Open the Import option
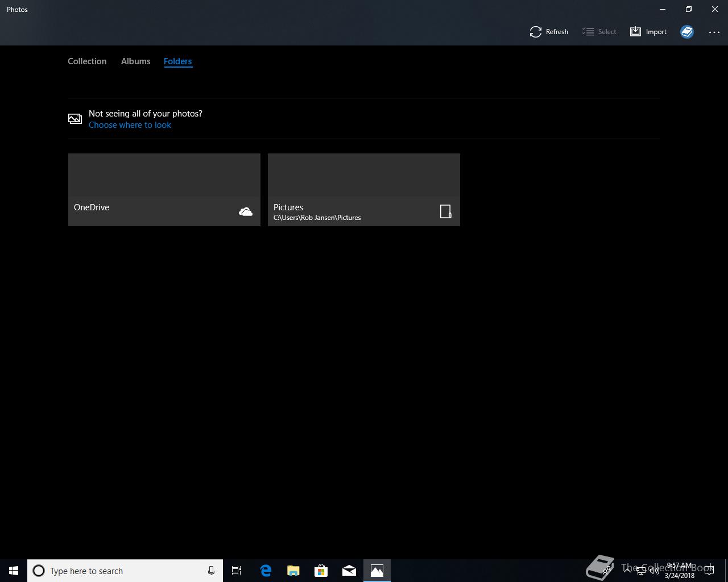Screen dimensions: 728x582 [648, 32]
